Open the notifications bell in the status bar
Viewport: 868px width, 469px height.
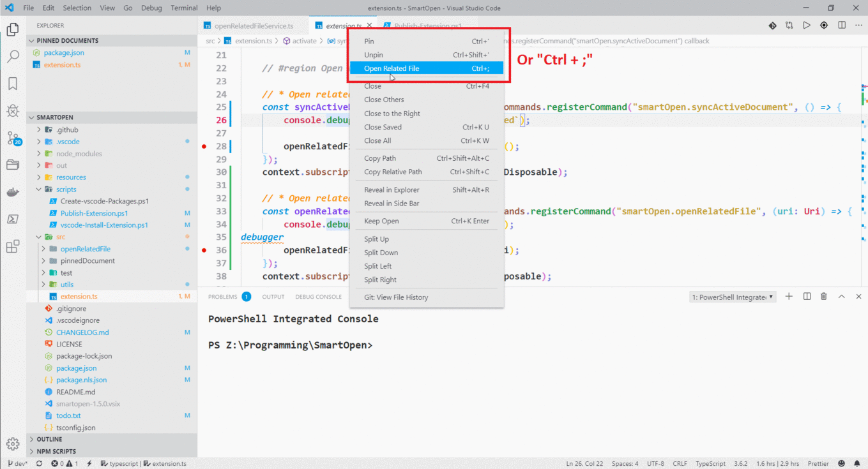[x=857, y=464]
